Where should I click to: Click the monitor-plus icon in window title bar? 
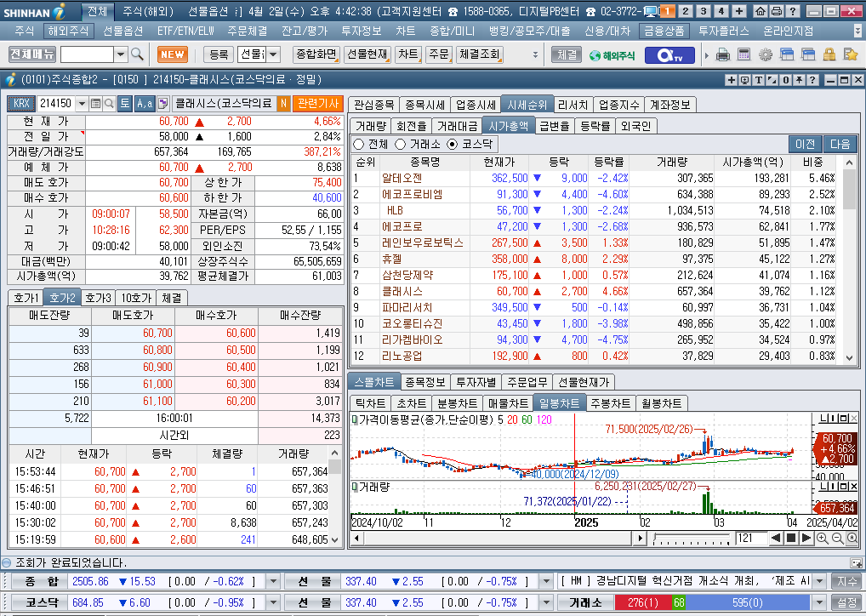pyautogui.click(x=744, y=80)
